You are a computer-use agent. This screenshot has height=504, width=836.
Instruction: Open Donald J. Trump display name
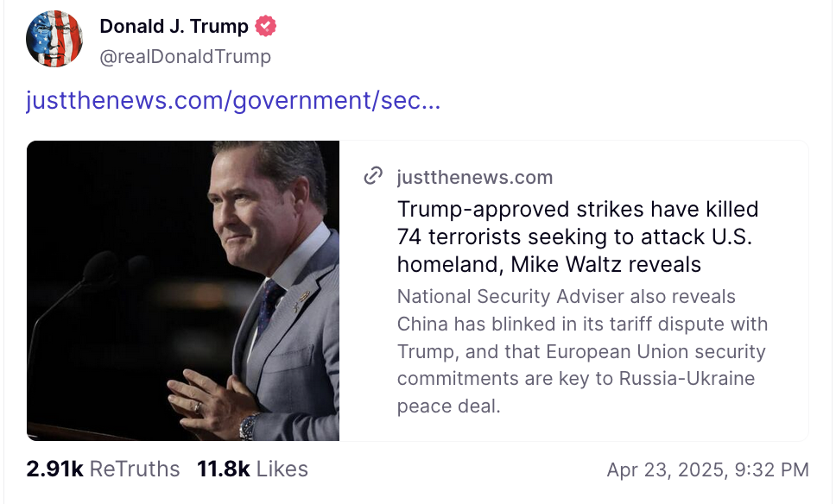[x=174, y=27]
